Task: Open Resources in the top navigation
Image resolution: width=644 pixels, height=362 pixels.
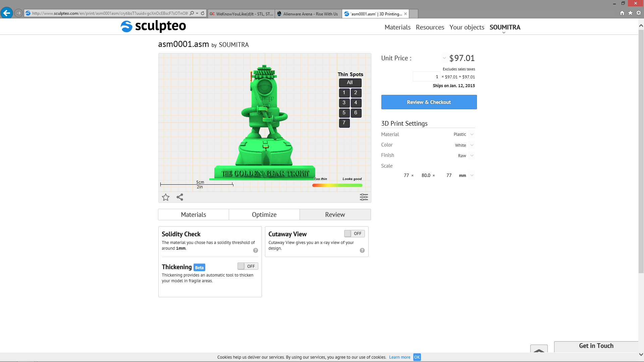Action: click(430, 27)
